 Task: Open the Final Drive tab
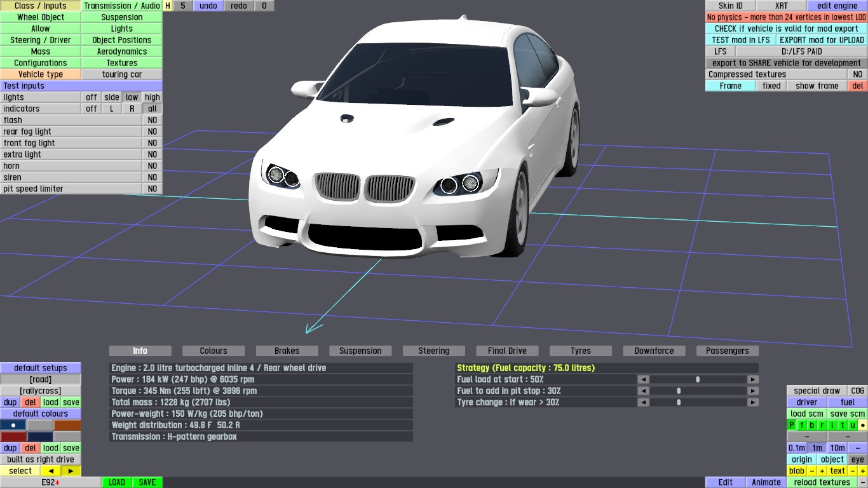click(507, 351)
